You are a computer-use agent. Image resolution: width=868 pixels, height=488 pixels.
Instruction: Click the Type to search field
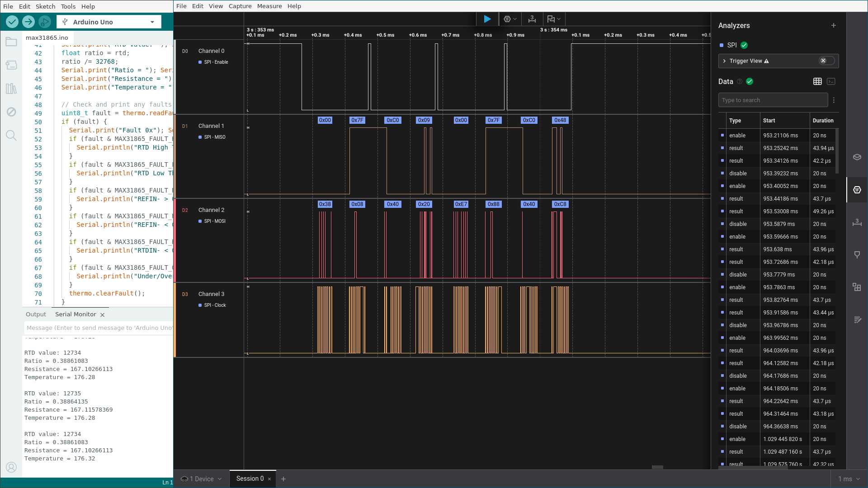pos(773,100)
